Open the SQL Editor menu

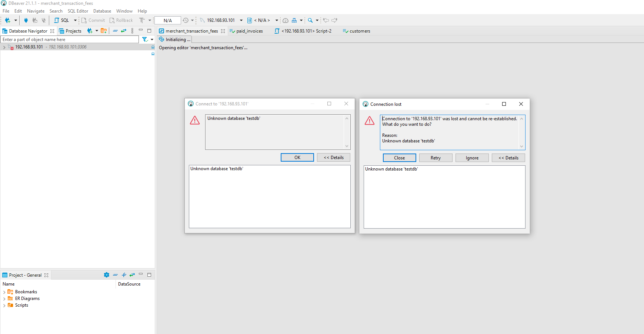(78, 11)
